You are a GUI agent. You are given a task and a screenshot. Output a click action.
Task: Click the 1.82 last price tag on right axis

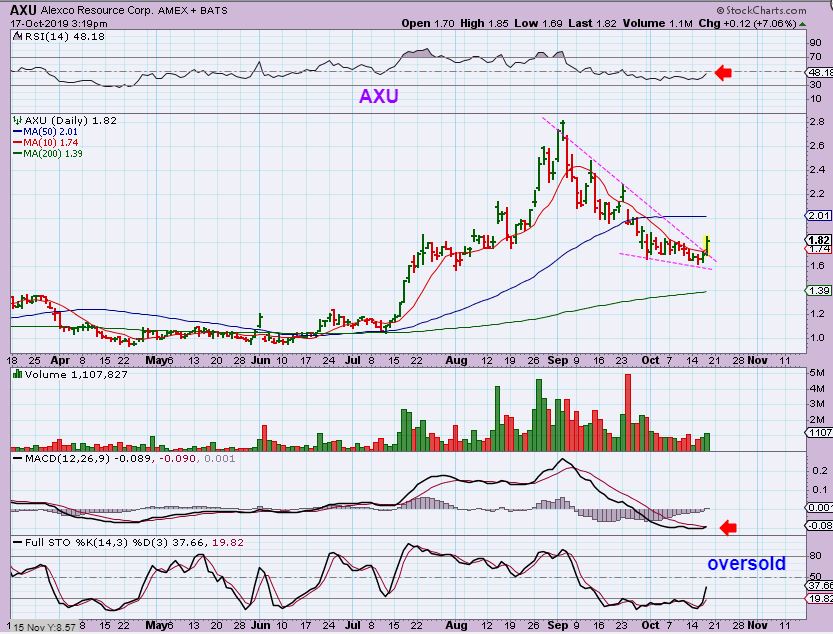pyautogui.click(x=819, y=240)
